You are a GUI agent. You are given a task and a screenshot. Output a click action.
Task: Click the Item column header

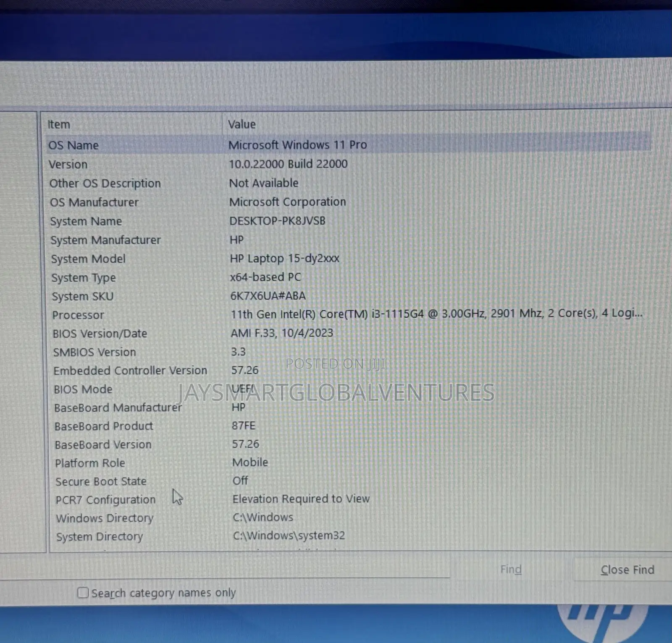tap(132, 124)
